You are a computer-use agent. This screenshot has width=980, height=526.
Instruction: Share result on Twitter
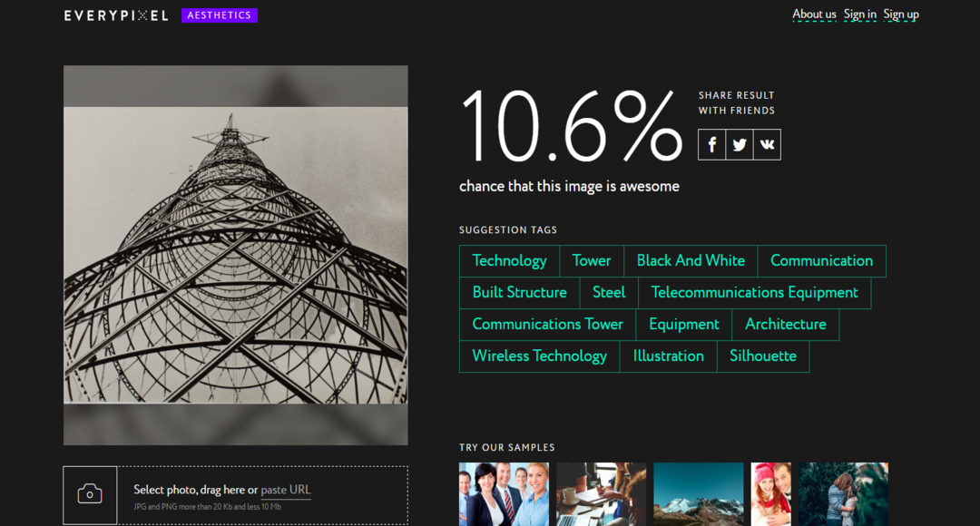(740, 145)
